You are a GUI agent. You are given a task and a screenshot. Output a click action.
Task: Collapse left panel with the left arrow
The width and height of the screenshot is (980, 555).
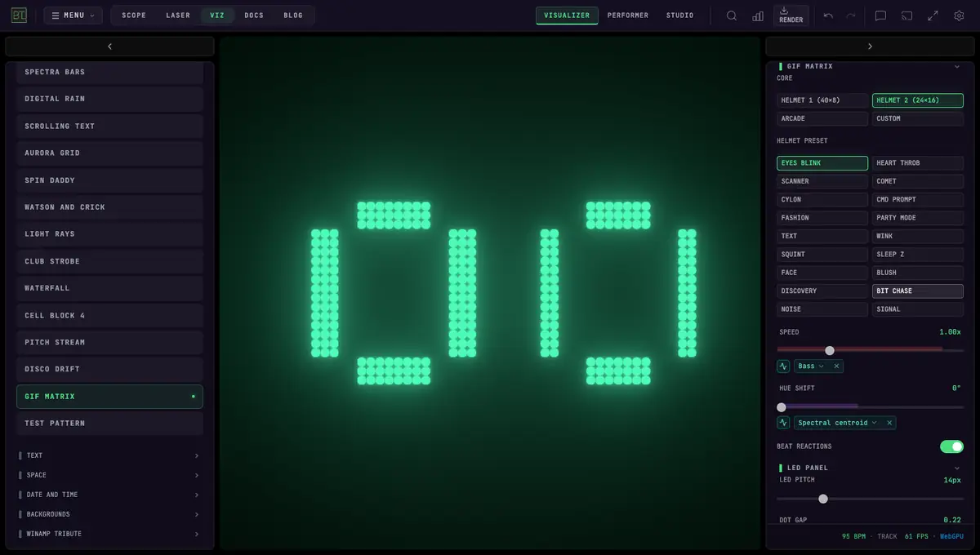click(109, 47)
